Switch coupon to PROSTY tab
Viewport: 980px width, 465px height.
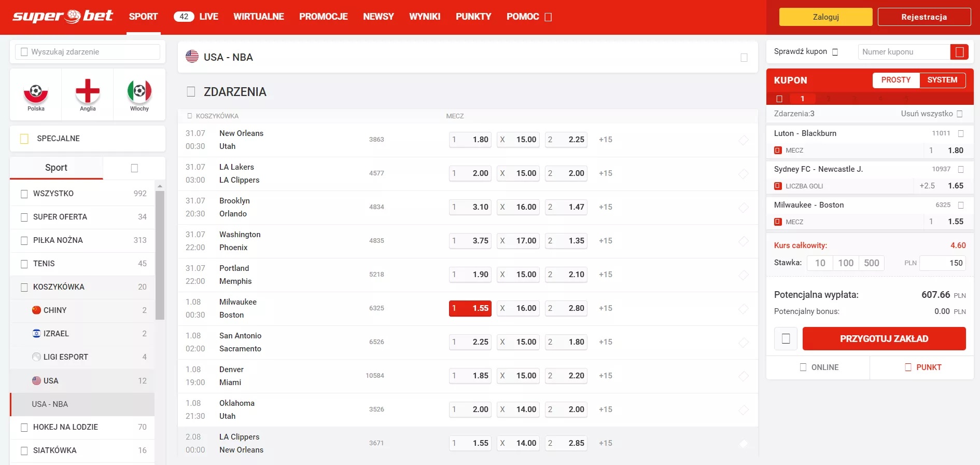pos(896,80)
